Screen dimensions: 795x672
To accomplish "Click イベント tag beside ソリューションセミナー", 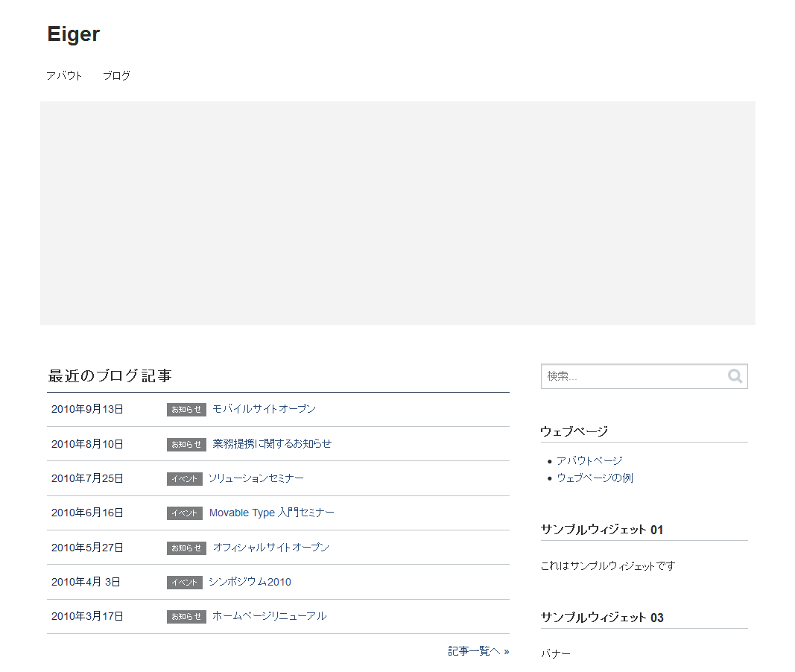I will [184, 479].
